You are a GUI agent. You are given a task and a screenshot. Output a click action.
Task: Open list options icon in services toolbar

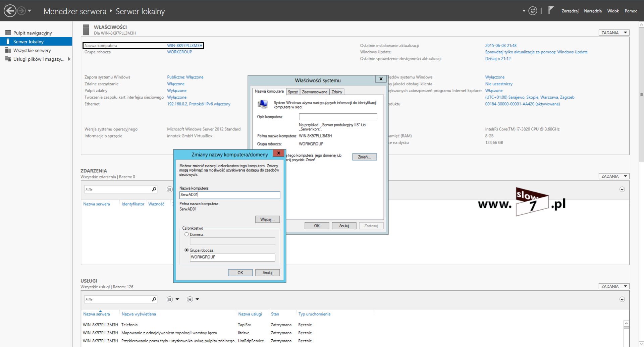(x=170, y=299)
